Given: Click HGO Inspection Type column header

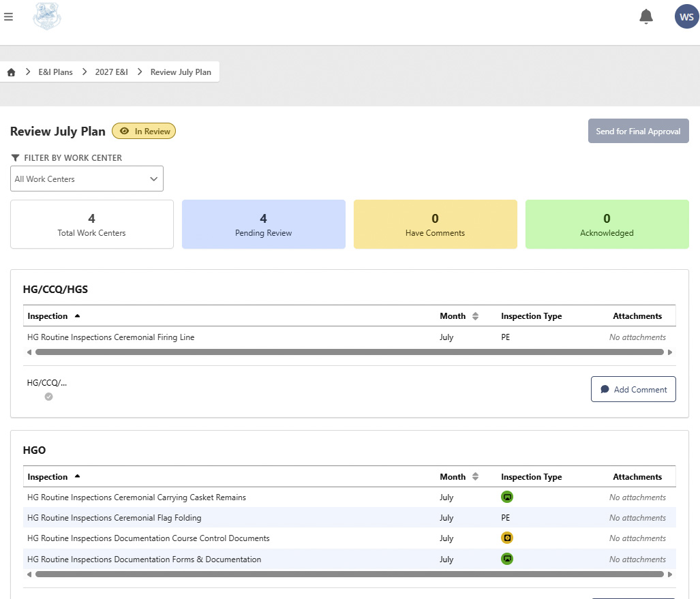Looking at the screenshot, I should click(531, 477).
